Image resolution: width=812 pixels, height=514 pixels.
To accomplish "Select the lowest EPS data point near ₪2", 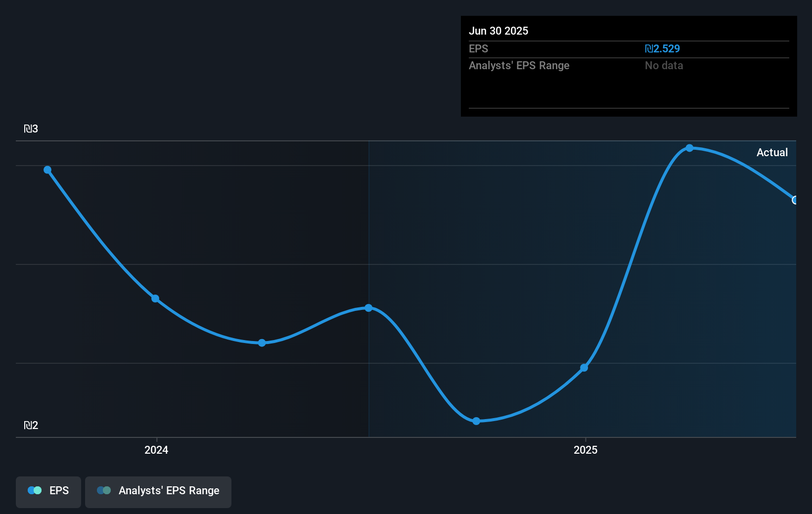I will point(476,421).
